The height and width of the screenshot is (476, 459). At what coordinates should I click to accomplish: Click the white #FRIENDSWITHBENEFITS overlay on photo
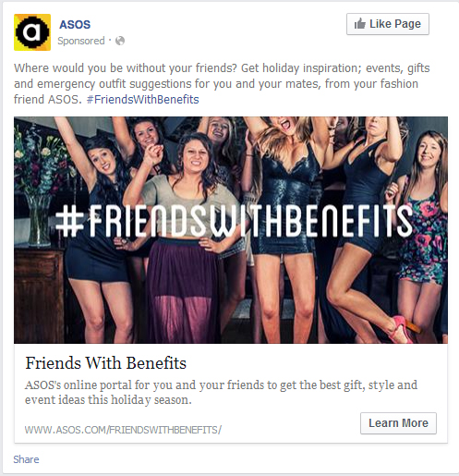point(234,221)
